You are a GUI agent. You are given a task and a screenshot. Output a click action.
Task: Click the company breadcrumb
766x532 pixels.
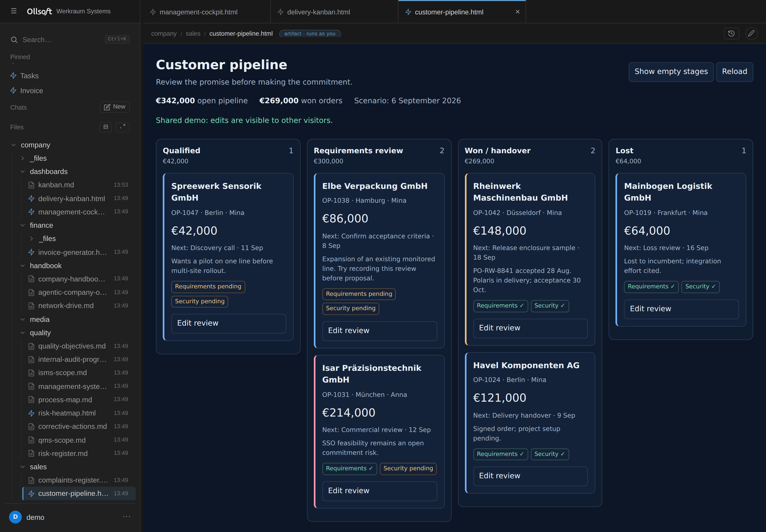[x=164, y=34]
